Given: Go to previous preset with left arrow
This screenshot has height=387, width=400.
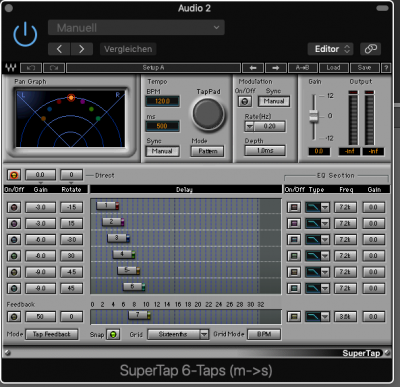Looking at the screenshot, I should point(59,49).
